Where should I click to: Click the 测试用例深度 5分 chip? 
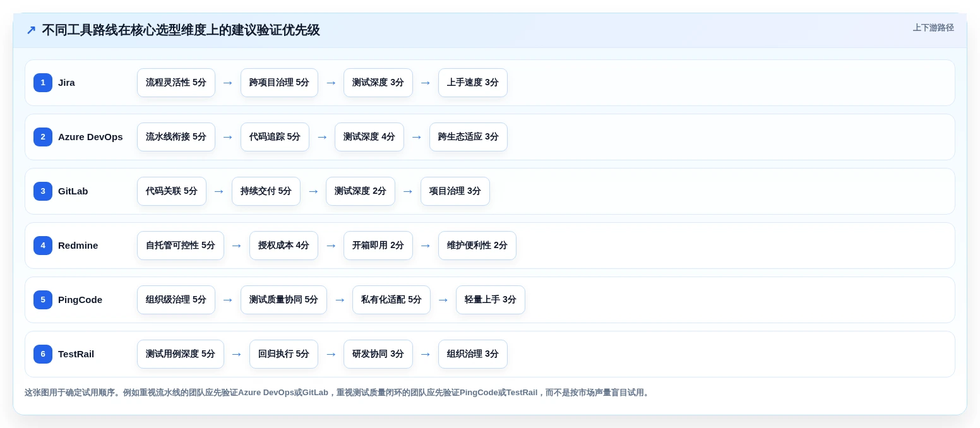pos(181,354)
